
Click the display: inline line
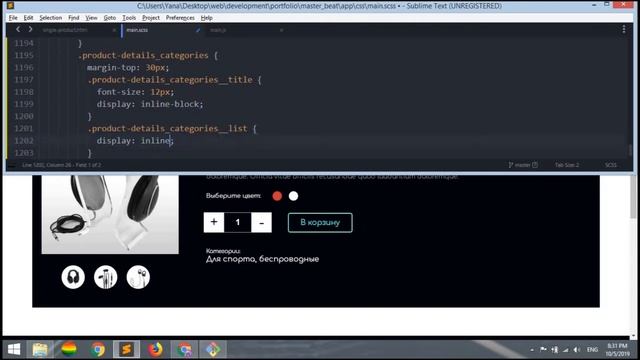pos(135,140)
